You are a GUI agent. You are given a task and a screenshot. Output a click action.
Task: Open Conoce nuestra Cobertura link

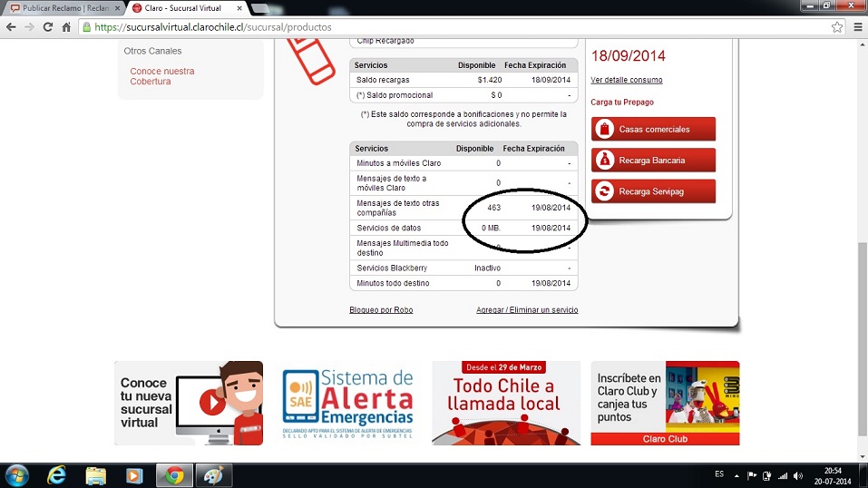click(x=162, y=76)
